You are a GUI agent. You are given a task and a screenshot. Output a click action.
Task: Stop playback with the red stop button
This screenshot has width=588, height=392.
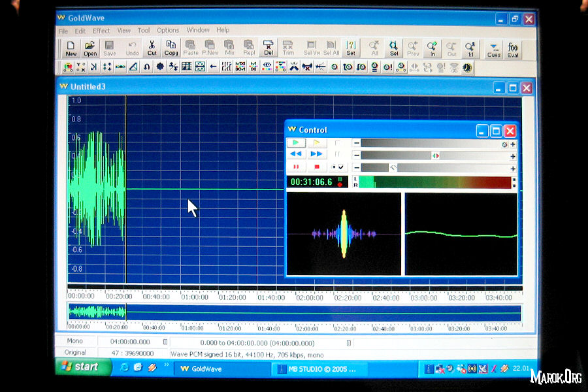[x=316, y=167]
